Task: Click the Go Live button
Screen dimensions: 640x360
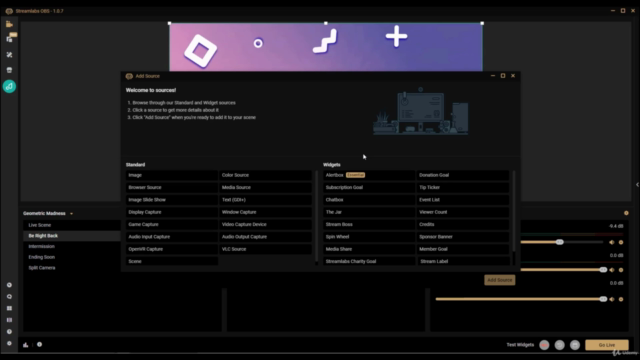Action: (x=607, y=345)
